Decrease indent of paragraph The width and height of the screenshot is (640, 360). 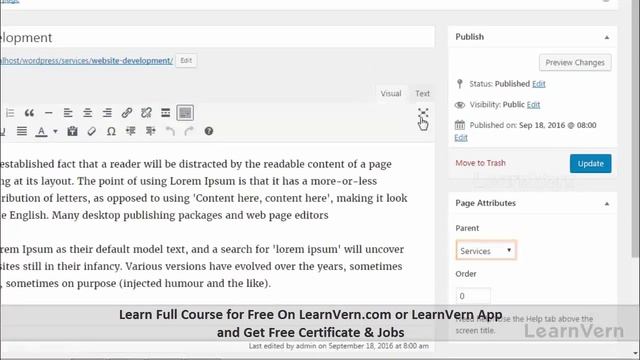tap(131, 131)
